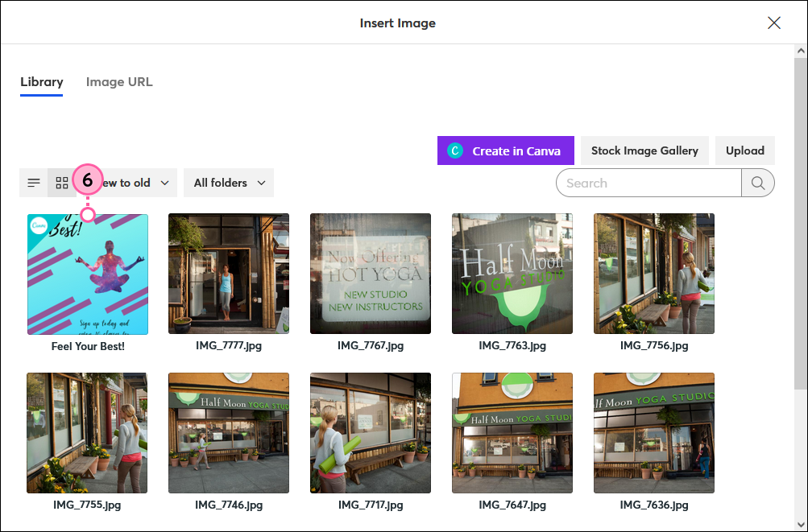
Task: Select the IMG_7636.jpg thumbnail
Action: coord(654,433)
